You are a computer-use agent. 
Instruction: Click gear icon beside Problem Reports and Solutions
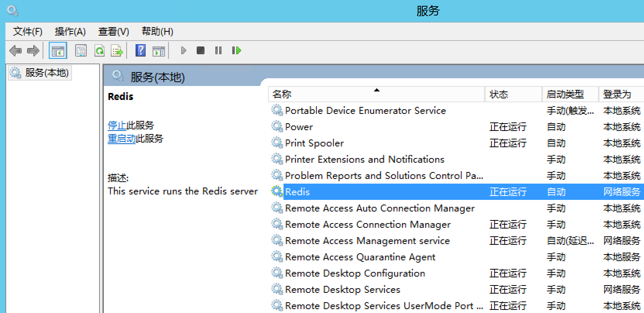pos(277,175)
